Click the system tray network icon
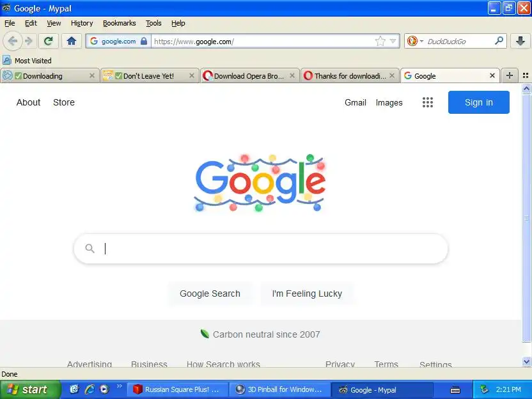Viewport: 532px width, 399px height. click(484, 389)
